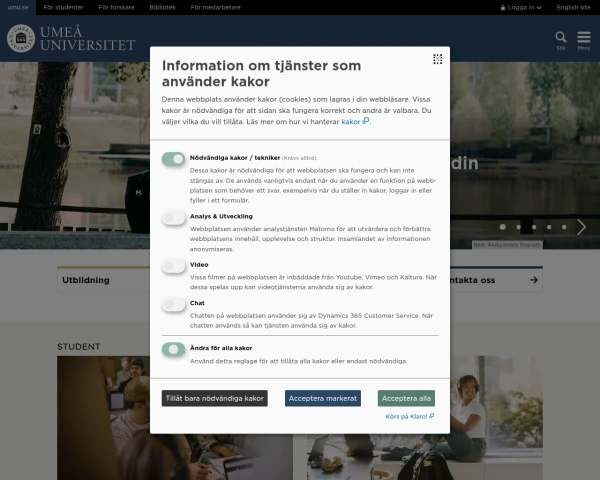
Task: Toggle Ändra för alla kakor switch
Action: point(173,349)
